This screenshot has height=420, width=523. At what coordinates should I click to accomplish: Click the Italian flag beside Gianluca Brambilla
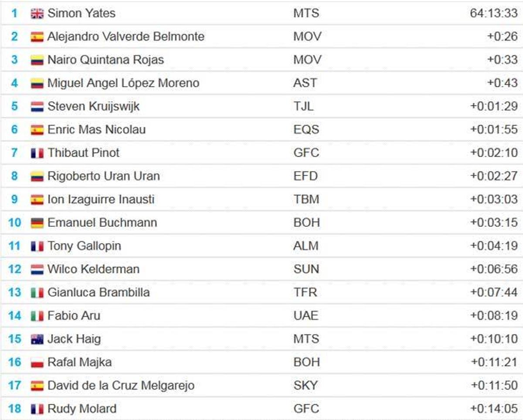point(37,293)
